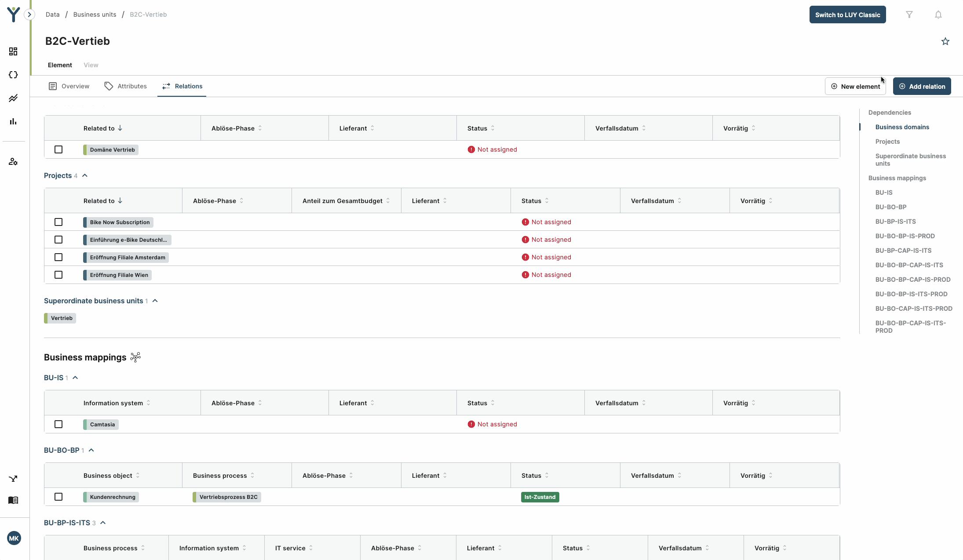
Task: Click the New element button
Action: (x=855, y=86)
